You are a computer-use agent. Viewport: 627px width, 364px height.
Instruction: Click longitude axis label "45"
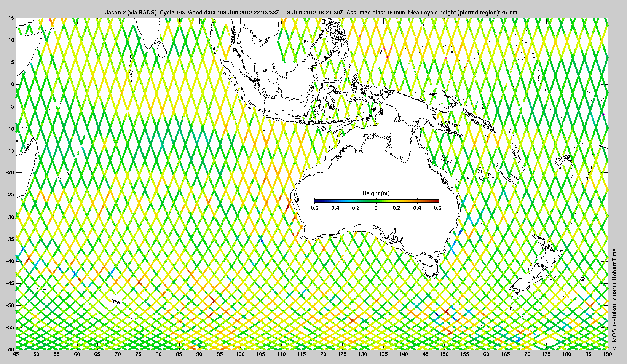click(x=16, y=354)
